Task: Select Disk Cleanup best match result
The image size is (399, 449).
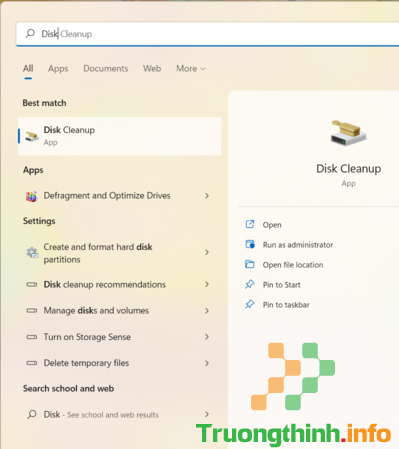Action: pyautogui.click(x=120, y=136)
